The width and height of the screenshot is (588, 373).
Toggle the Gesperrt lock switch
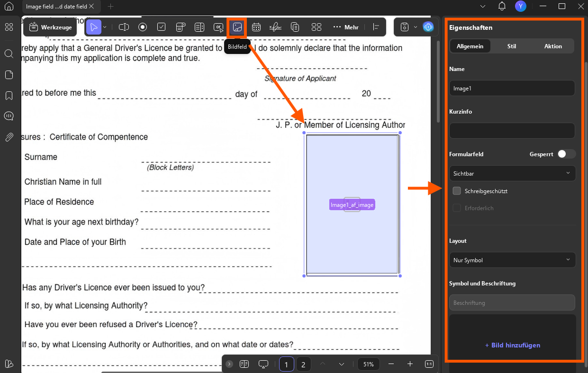pyautogui.click(x=566, y=154)
